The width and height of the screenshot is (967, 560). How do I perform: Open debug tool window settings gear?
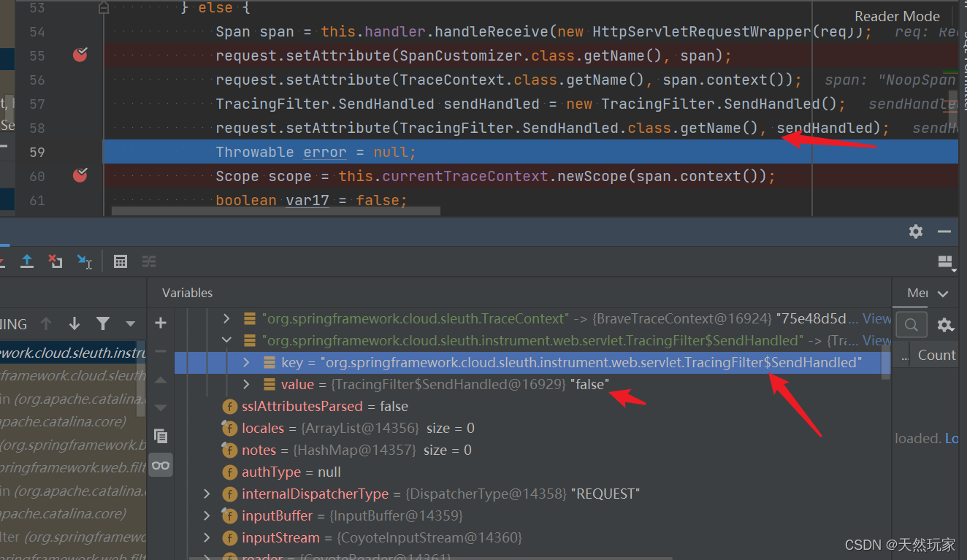click(916, 231)
